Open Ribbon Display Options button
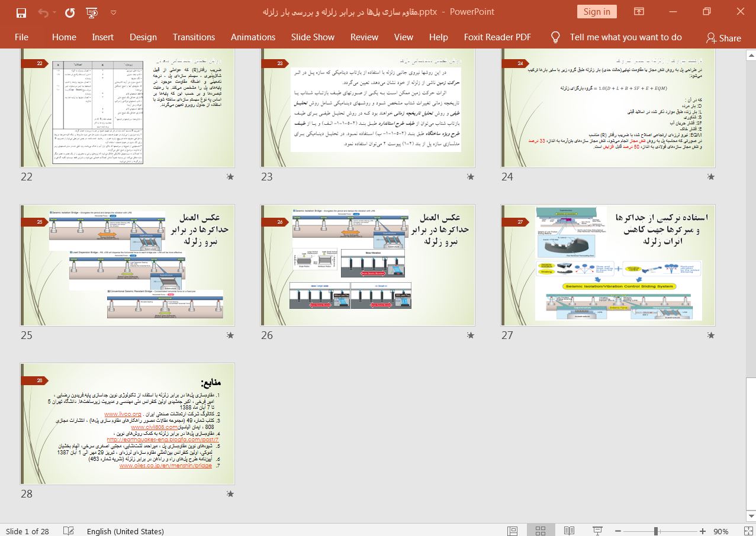 click(x=639, y=12)
